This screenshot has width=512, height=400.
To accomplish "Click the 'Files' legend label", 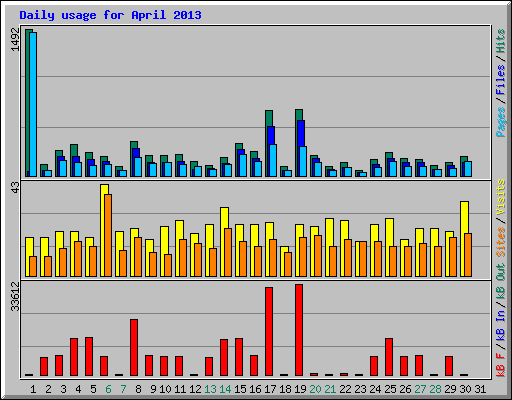I will point(500,80).
